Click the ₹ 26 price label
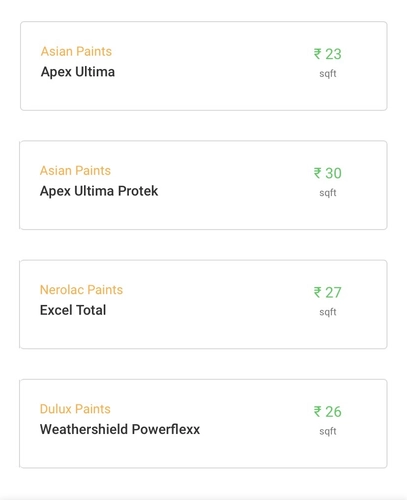 [x=328, y=412]
